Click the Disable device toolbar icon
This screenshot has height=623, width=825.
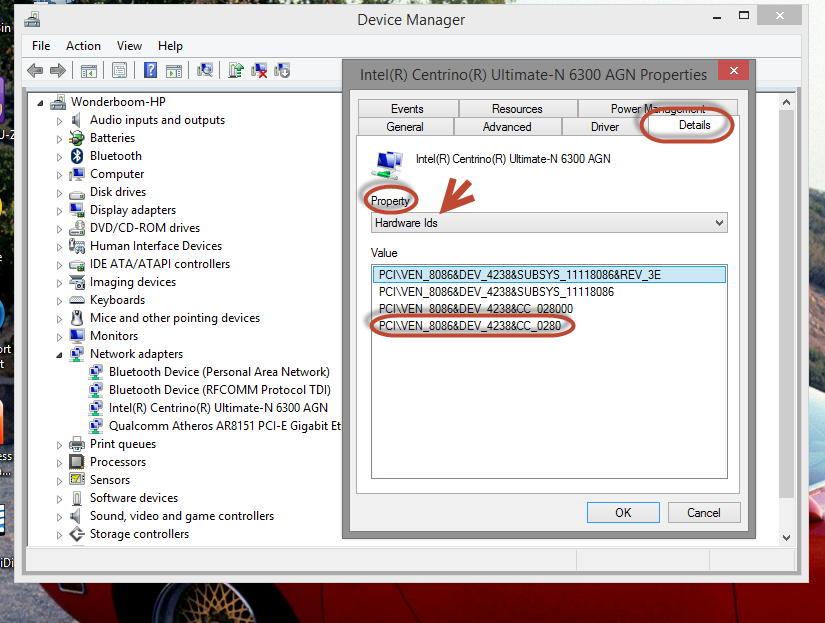click(282, 70)
